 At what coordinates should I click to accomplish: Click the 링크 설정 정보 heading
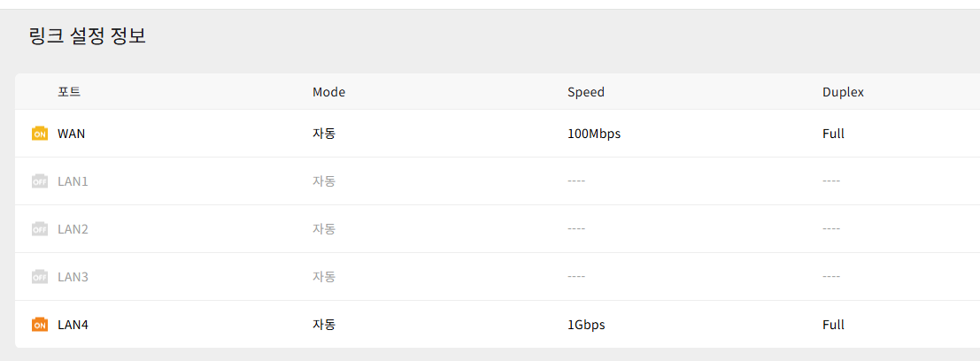click(x=88, y=35)
